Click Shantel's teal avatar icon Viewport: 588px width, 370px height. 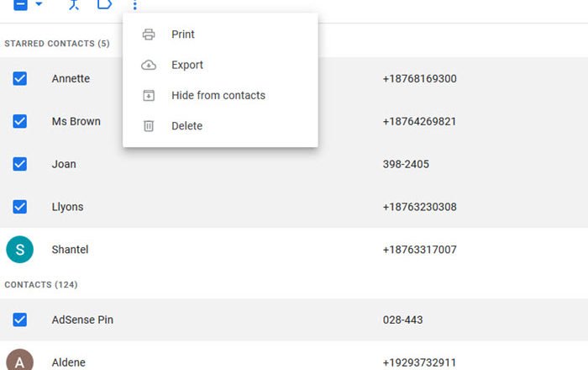point(19,250)
